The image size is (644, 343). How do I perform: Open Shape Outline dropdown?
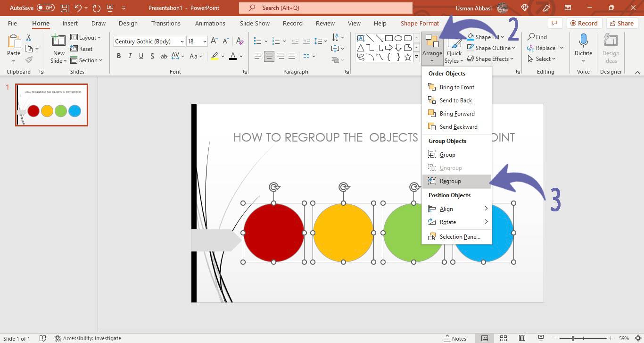[x=491, y=48]
